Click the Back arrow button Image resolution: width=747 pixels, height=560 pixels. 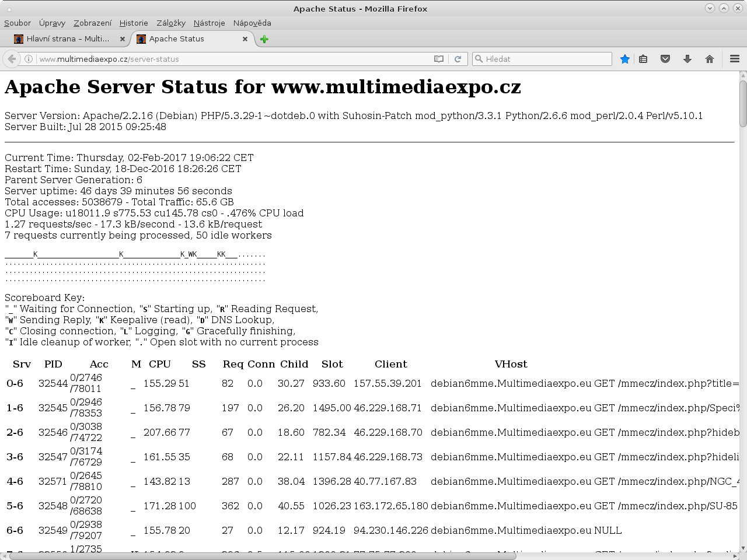tap(12, 59)
